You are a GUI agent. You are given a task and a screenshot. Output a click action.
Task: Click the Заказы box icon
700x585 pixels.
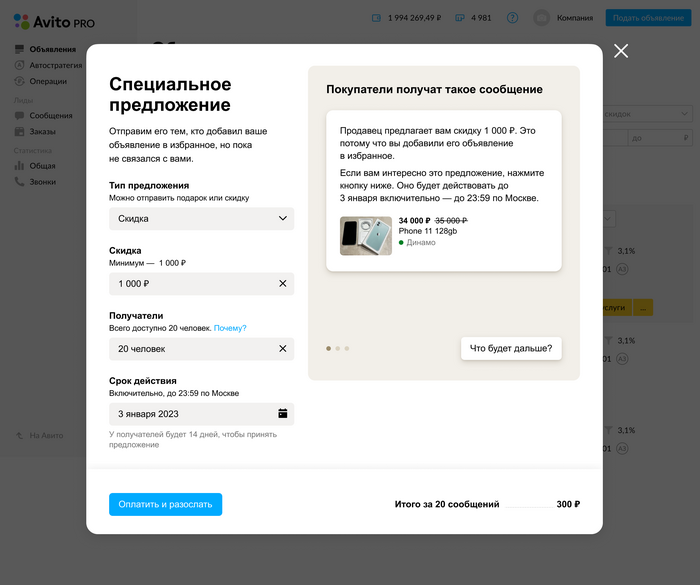pyautogui.click(x=19, y=132)
